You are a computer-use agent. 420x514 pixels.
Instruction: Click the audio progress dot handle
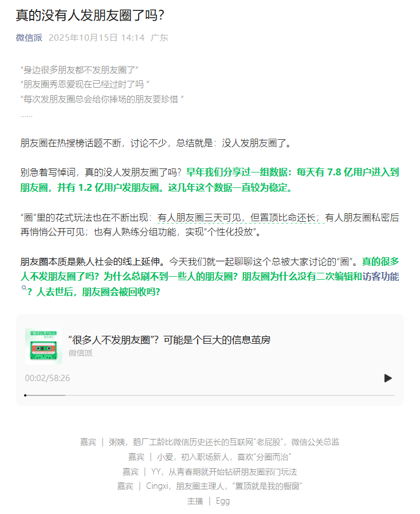coord(25,395)
